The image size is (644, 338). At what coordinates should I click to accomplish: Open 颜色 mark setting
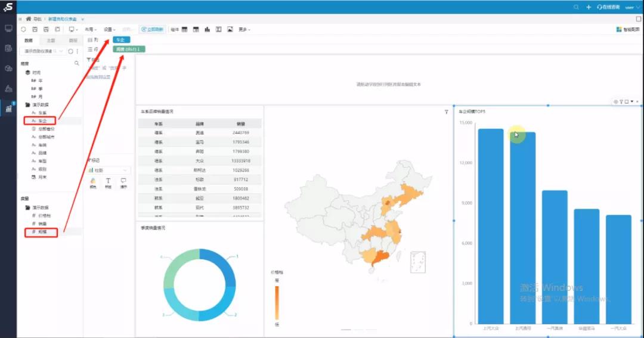(93, 183)
